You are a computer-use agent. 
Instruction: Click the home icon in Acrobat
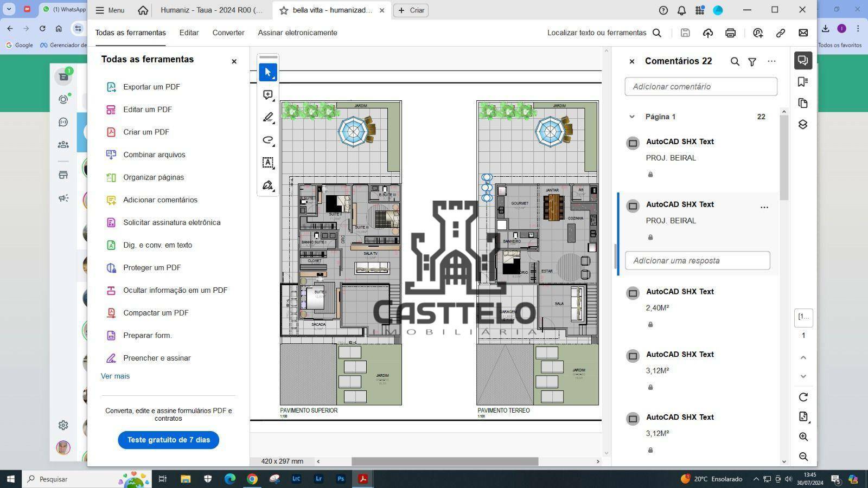[143, 10]
